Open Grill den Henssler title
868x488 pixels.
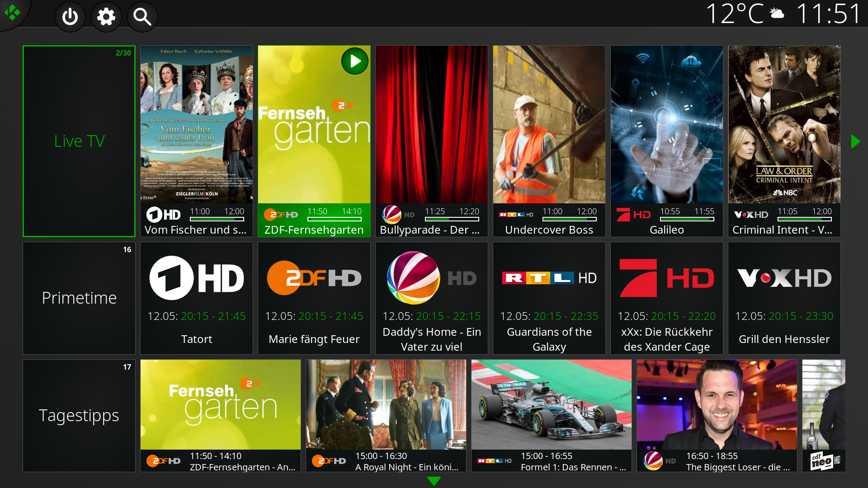[x=784, y=339]
